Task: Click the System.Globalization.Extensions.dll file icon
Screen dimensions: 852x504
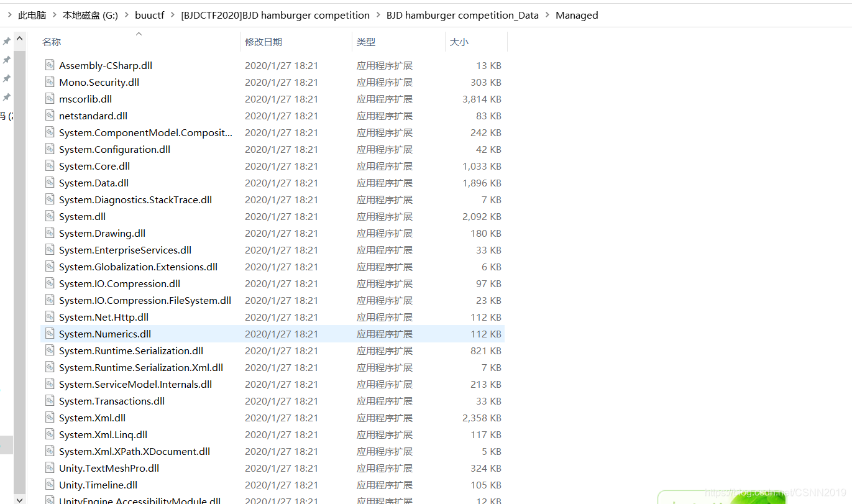Action: coord(50,267)
